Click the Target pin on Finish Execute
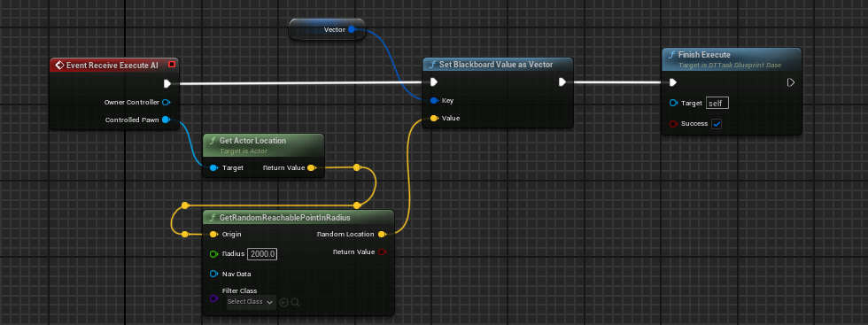Screen dimensions: 868x325 coord(673,103)
